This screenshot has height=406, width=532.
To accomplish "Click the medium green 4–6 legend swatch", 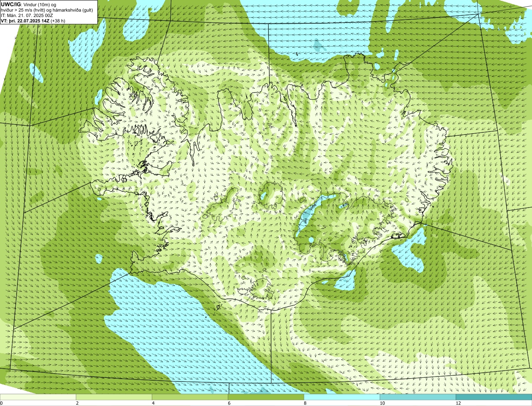I will click(190, 397).
